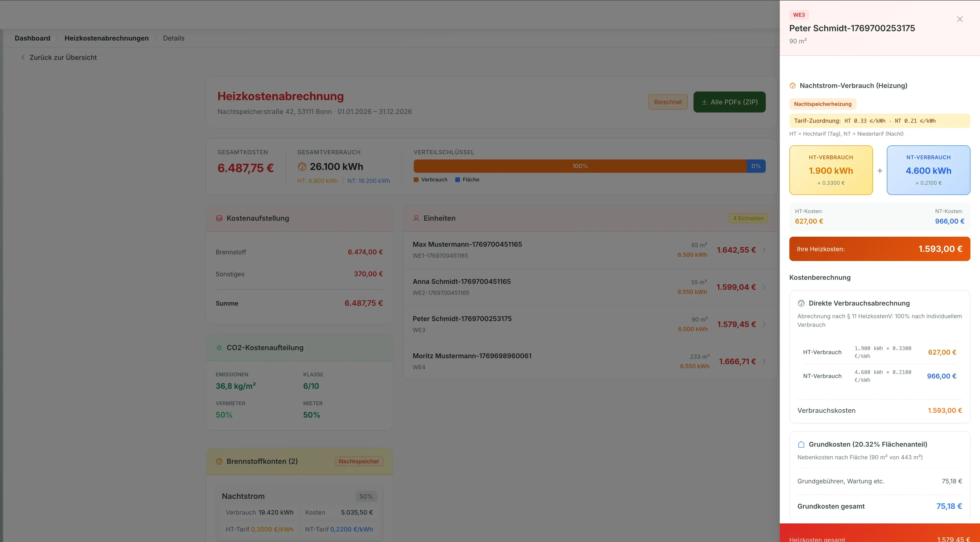Click the Berechnet status button

(x=668, y=102)
